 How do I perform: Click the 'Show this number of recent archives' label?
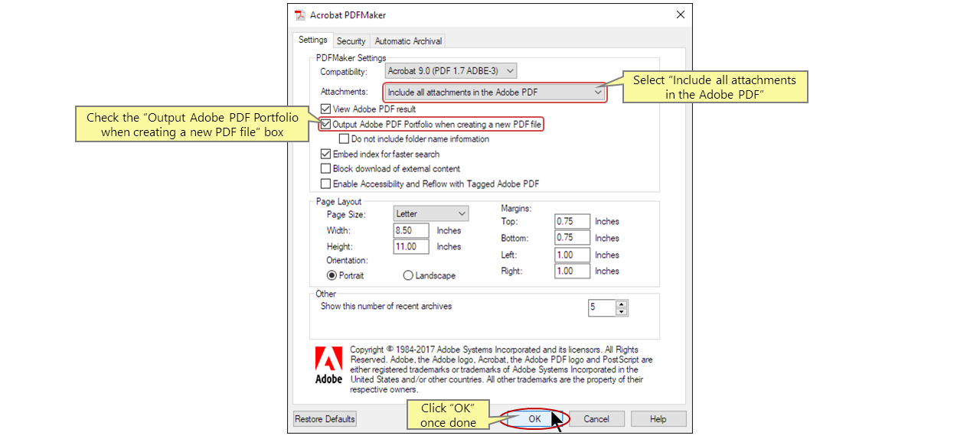[x=386, y=307]
